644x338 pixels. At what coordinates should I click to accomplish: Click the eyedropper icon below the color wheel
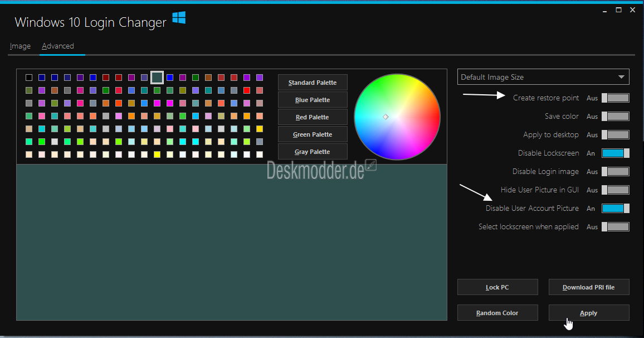pyautogui.click(x=371, y=165)
